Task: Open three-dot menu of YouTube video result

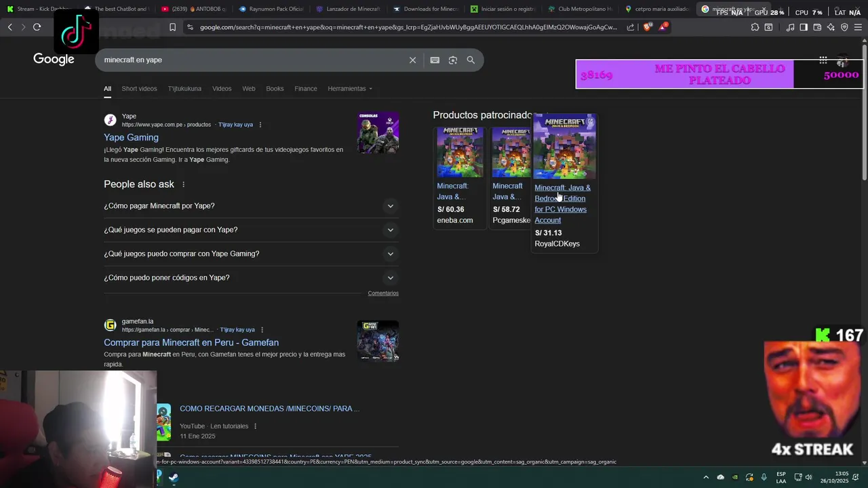Action: point(255,426)
